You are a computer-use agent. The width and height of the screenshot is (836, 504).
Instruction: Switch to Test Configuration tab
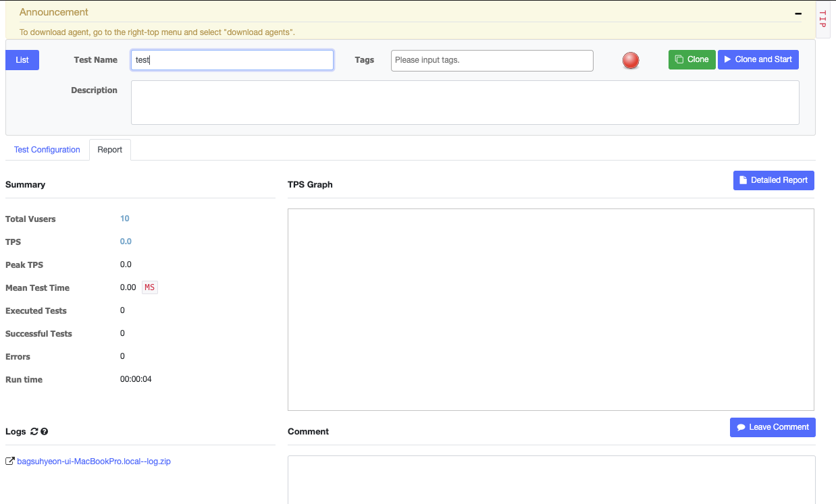pos(47,150)
